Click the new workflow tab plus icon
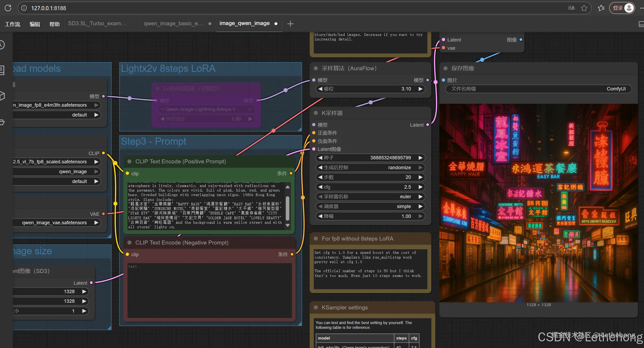The height and width of the screenshot is (348, 644). (x=290, y=24)
